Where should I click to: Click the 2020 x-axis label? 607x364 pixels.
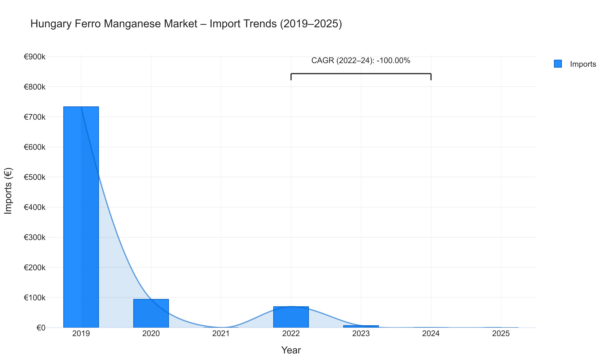point(151,334)
